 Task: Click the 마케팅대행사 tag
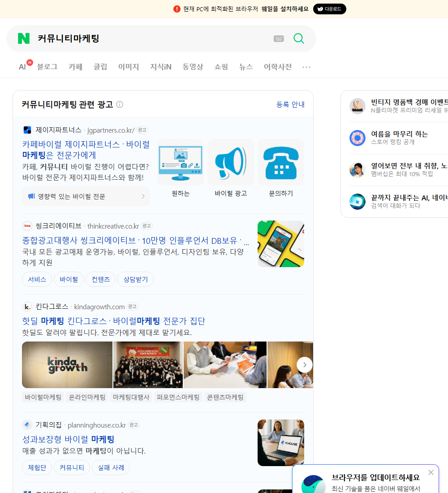click(x=131, y=398)
